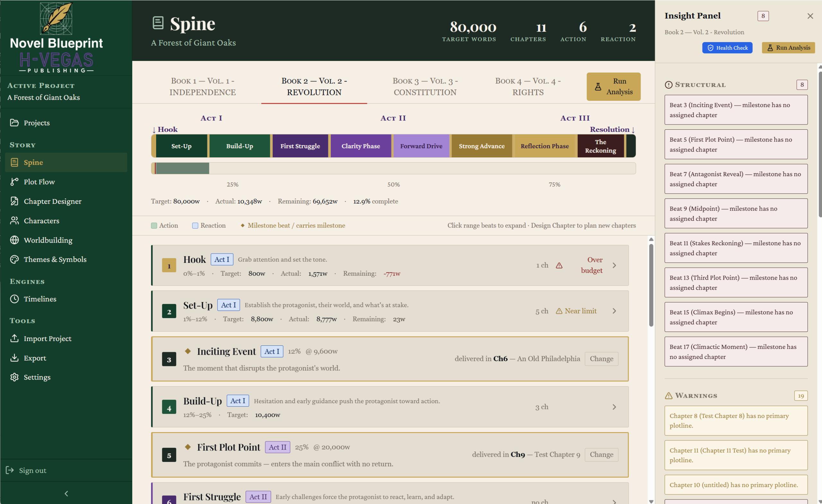Open Beat 3 (Inciting Event) structural issue card

[x=736, y=110]
